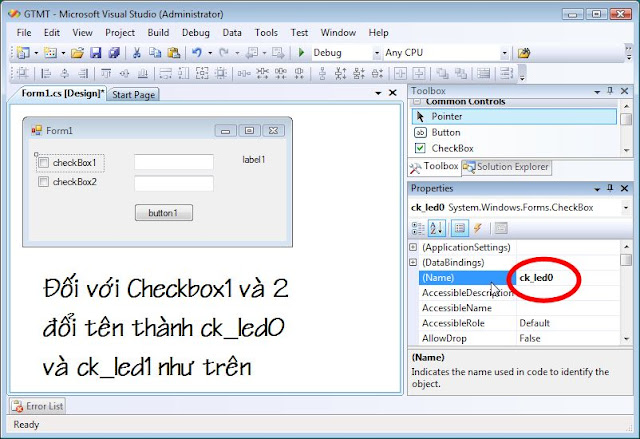This screenshot has width=640, height=439.
Task: Tick checkBox2 on the Form1 designer
Action: click(x=43, y=182)
